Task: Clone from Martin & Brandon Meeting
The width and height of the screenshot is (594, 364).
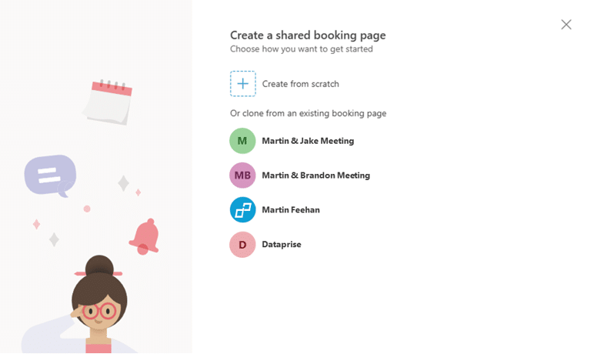Action: pyautogui.click(x=316, y=175)
